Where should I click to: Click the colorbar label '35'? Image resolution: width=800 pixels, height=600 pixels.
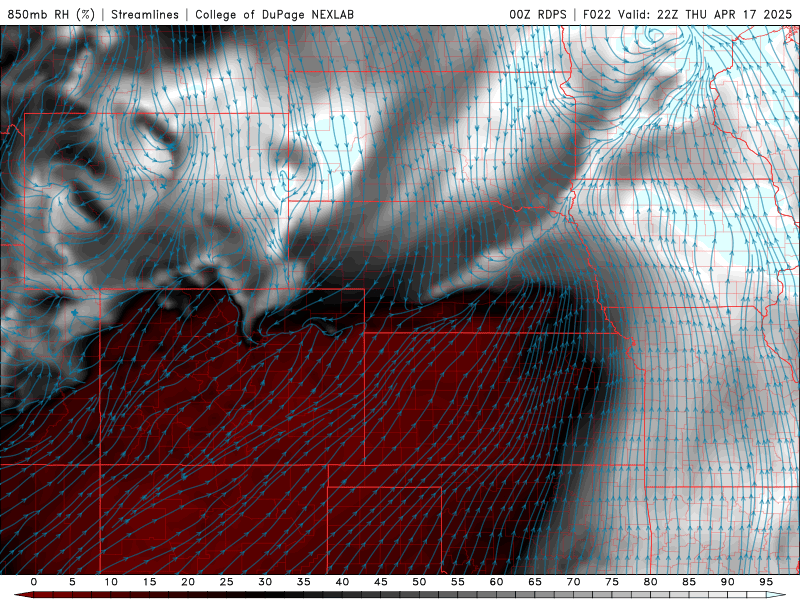(304, 582)
